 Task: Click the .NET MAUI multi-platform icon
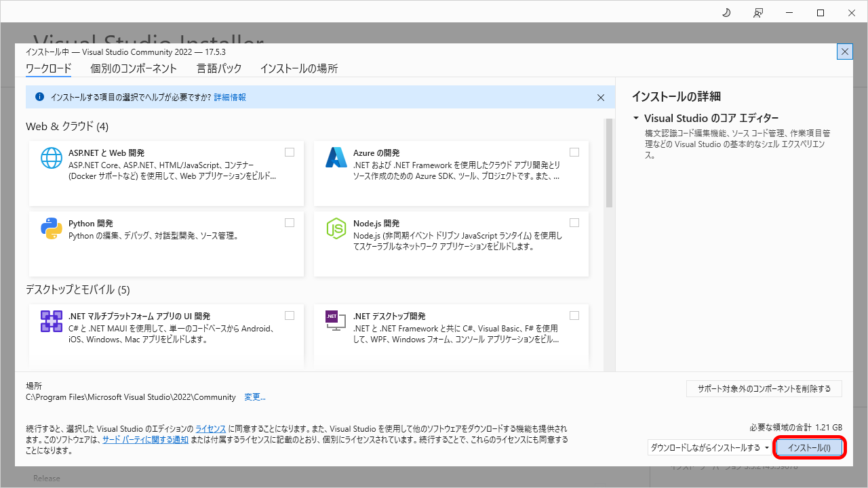(52, 321)
